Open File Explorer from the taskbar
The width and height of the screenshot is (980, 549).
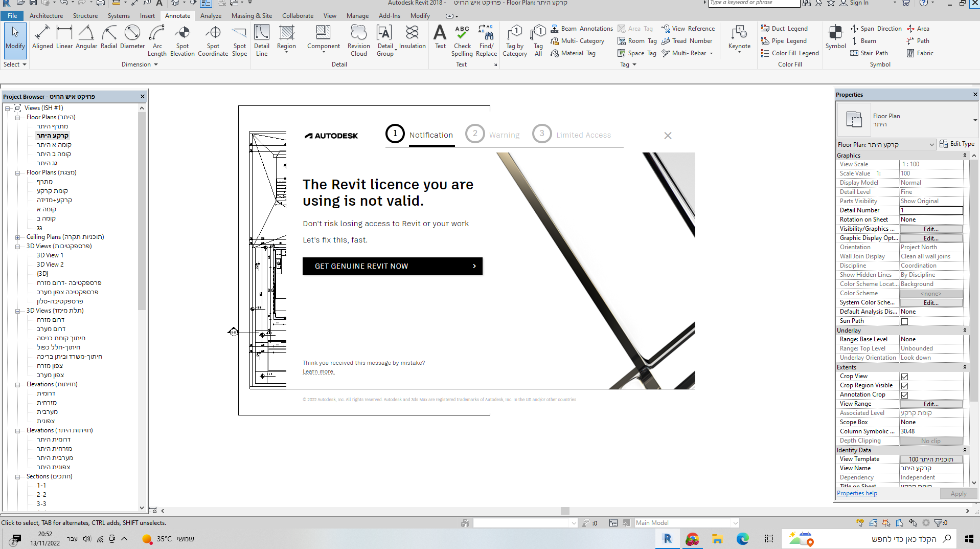tap(717, 538)
